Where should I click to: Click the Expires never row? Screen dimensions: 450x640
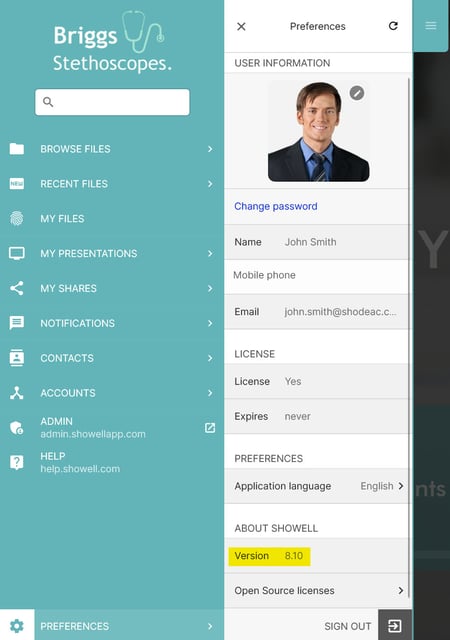click(316, 416)
